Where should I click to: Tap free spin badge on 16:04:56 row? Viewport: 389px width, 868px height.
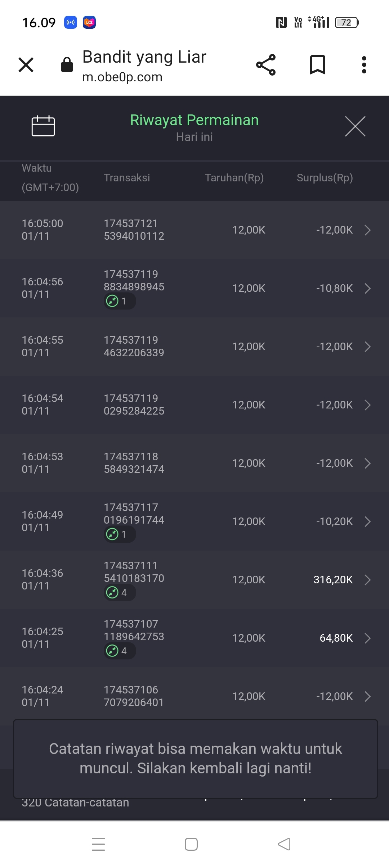119,301
